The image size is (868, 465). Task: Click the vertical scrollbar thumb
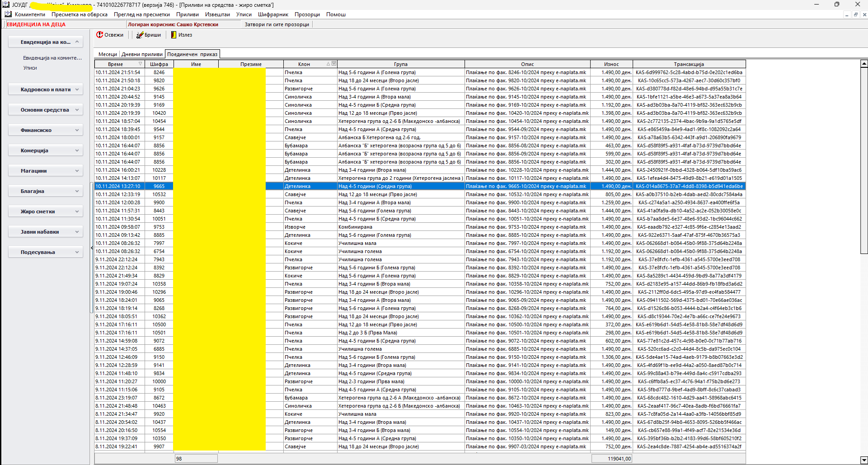pos(864,160)
